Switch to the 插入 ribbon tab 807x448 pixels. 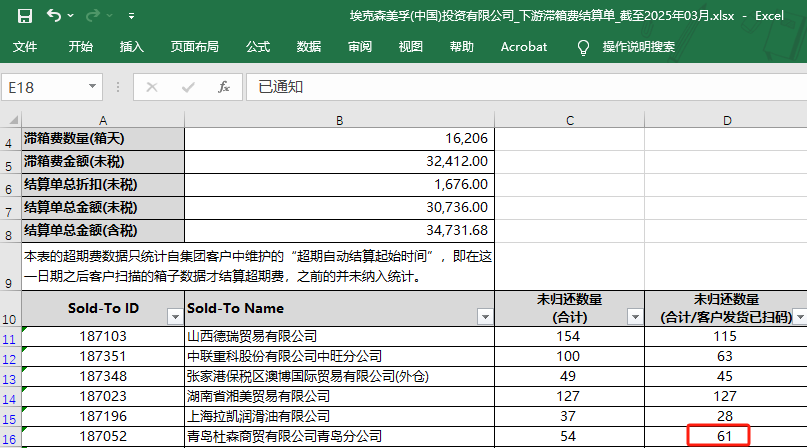[x=132, y=47]
